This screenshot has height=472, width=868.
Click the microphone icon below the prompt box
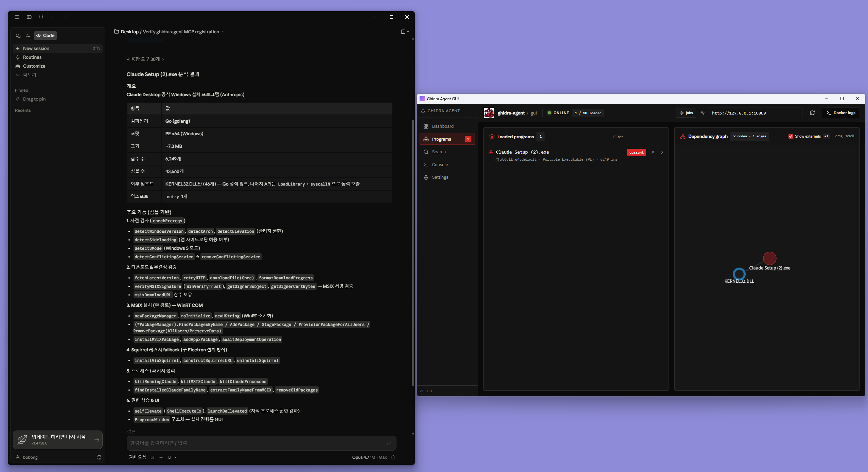click(x=170, y=457)
